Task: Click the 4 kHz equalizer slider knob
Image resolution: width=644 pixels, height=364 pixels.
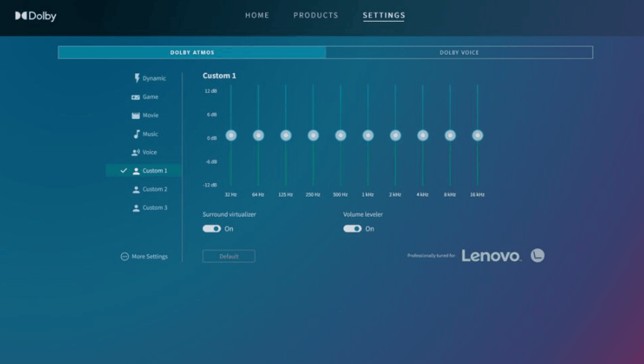Action: click(x=423, y=135)
